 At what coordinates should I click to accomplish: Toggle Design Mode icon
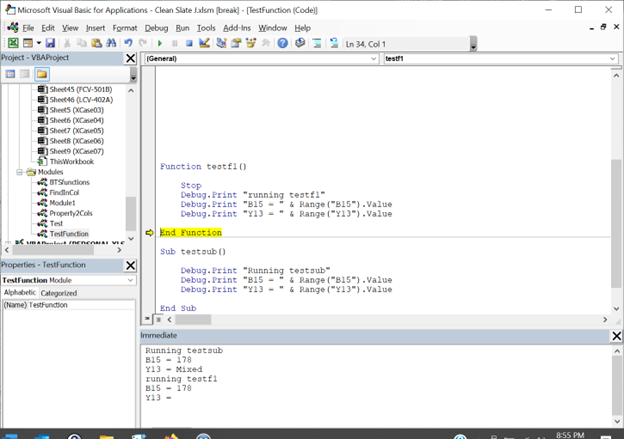point(204,43)
